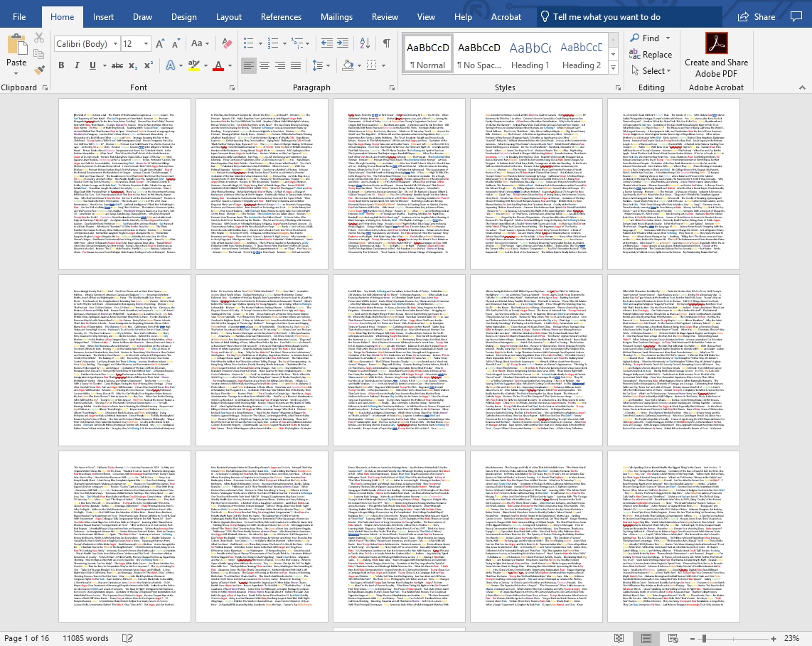Viewport: 812px width, 646px height.
Task: Align text left
Action: pyautogui.click(x=249, y=65)
